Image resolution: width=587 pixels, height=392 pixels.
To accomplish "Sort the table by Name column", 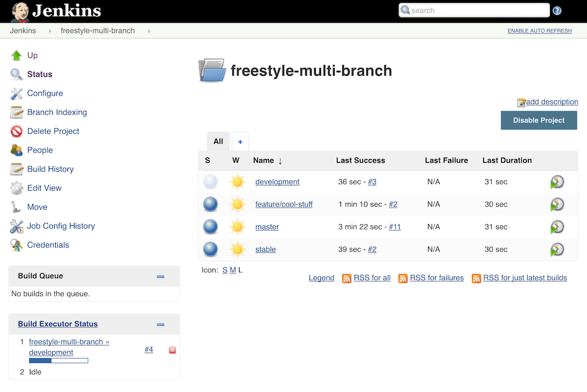I will coord(267,161).
